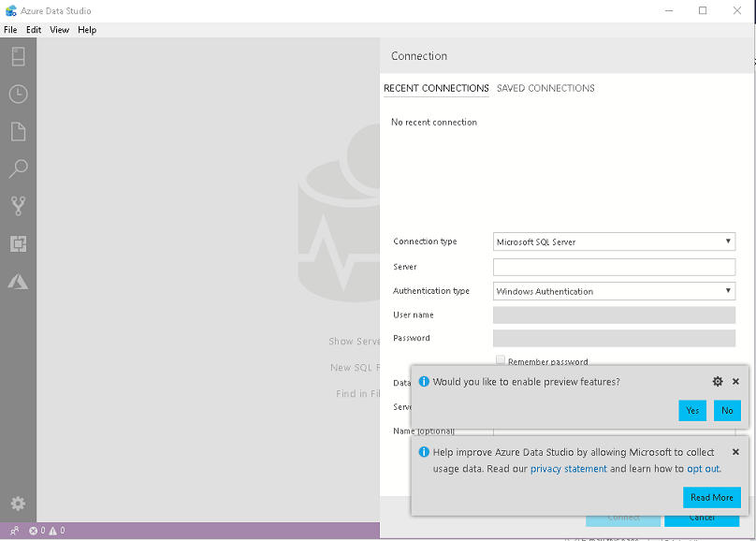
Task: Open the privacy statement link
Action: click(x=569, y=469)
